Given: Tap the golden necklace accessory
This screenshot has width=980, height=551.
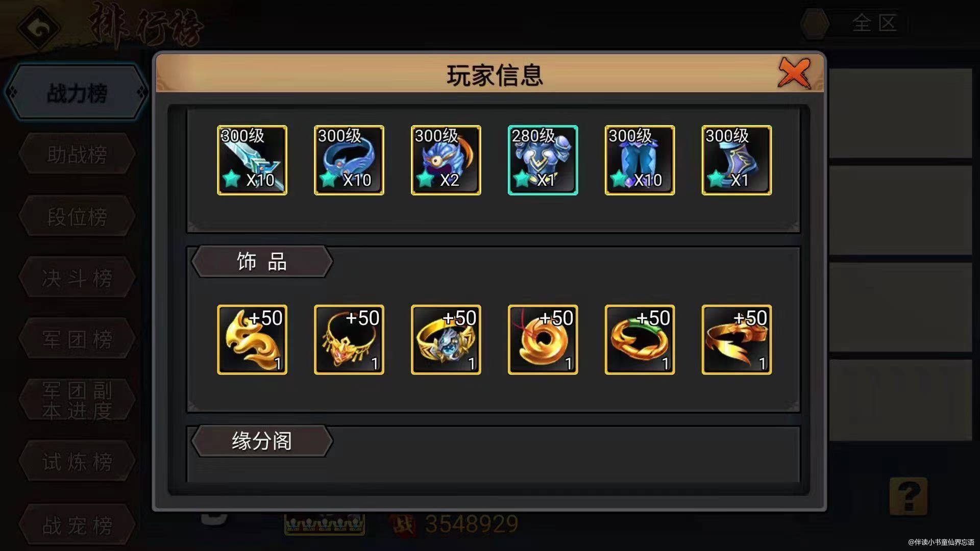Looking at the screenshot, I should click(x=349, y=340).
